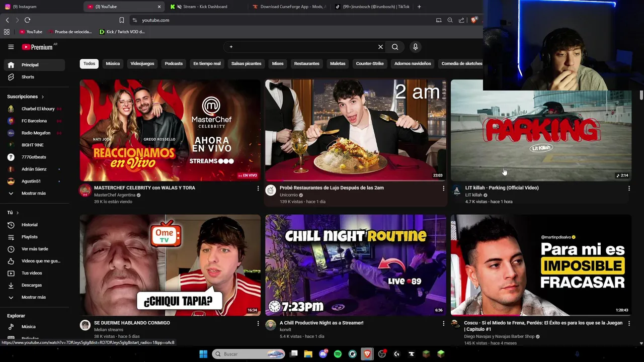Close the YouTube browser tab
Viewport: 644px width, 362px height.
coord(159,7)
